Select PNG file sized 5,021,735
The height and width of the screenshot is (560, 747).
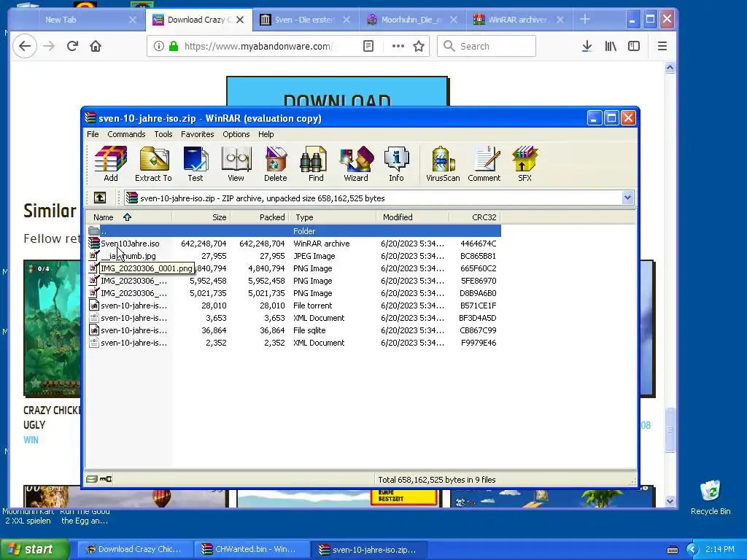(x=293, y=293)
